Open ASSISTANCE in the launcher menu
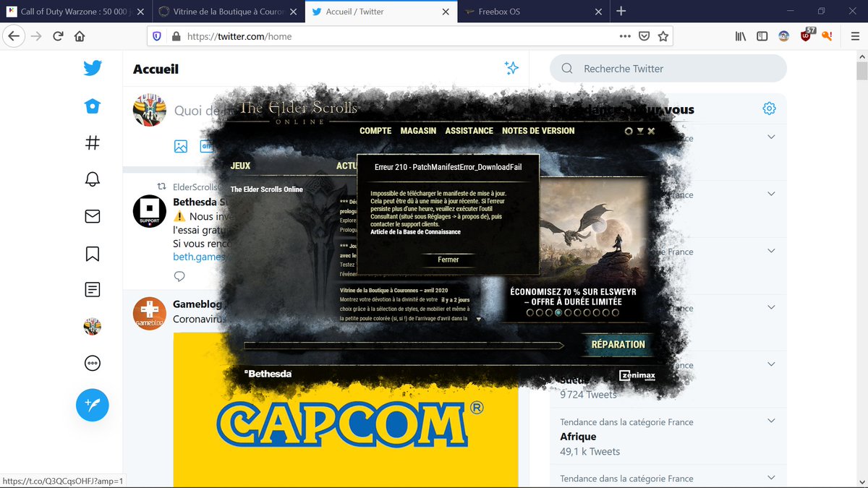This screenshot has width=868, height=488. tap(469, 131)
